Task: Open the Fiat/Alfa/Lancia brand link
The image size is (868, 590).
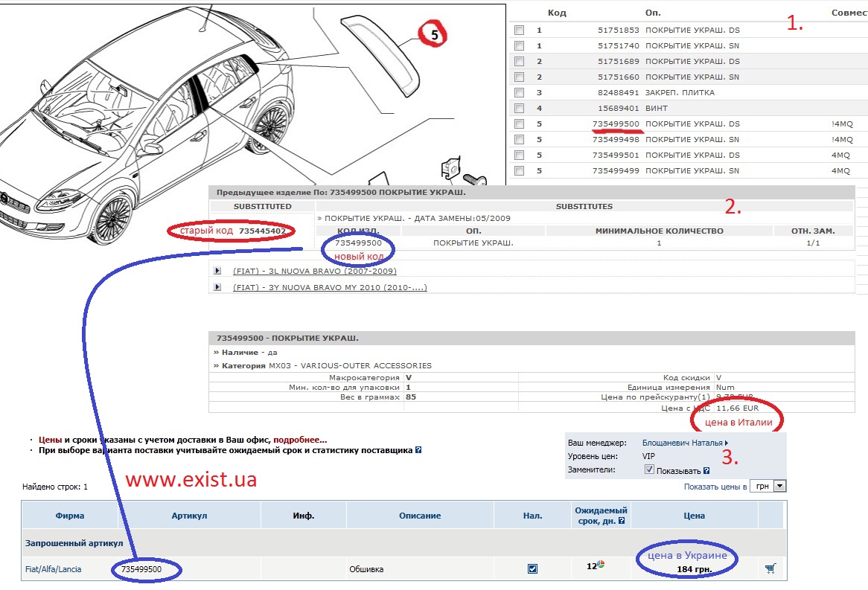Action: click(x=54, y=569)
